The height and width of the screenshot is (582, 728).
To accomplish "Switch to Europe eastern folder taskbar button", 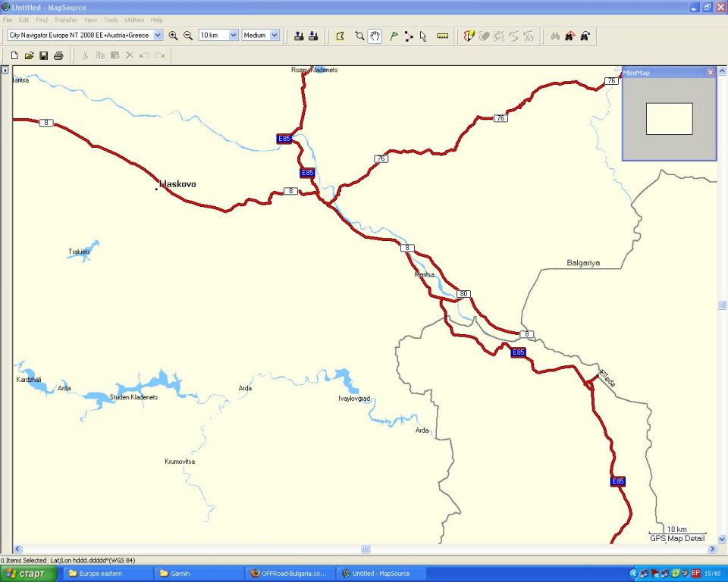I will pyautogui.click(x=106, y=574).
